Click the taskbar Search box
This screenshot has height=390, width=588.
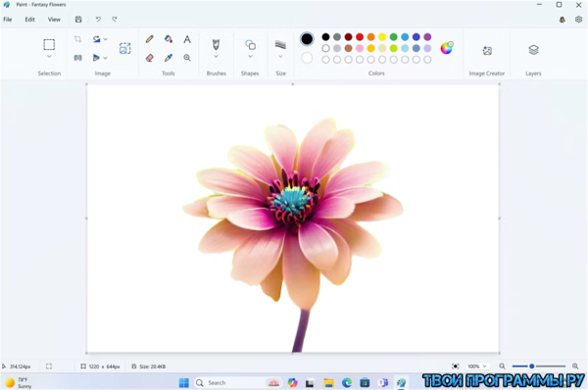237,383
